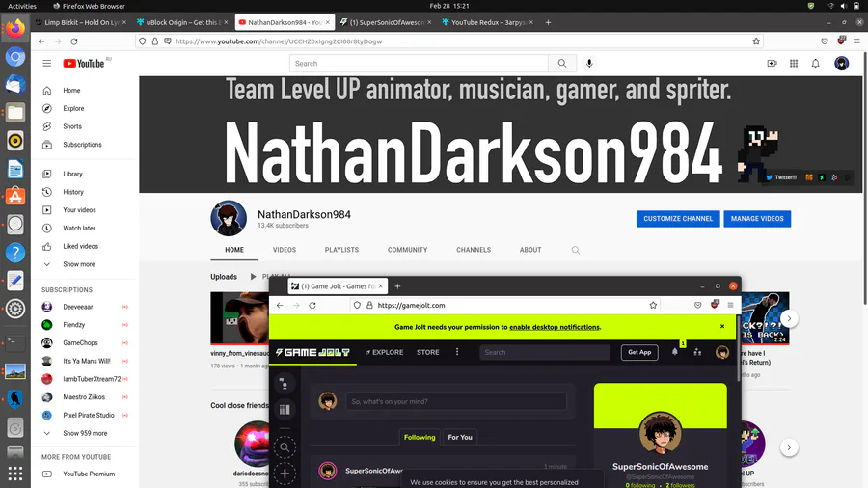This screenshot has width=868, height=488.
Task: Click the YouTube search magnifier button
Action: click(x=562, y=63)
